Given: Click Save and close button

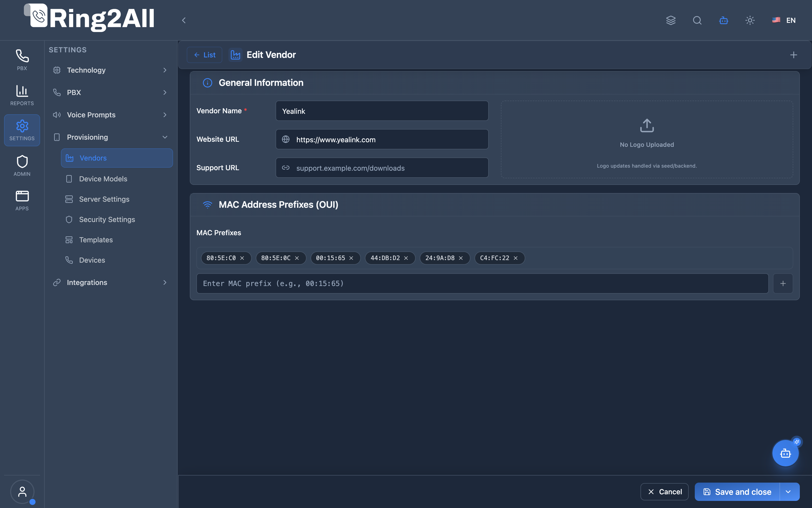Looking at the screenshot, I should pyautogui.click(x=737, y=492).
